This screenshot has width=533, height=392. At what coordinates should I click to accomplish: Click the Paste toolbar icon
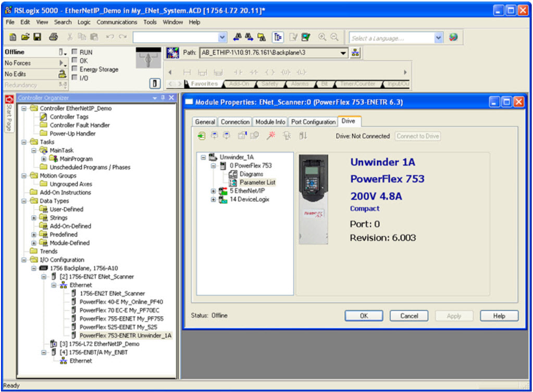[x=94, y=37]
